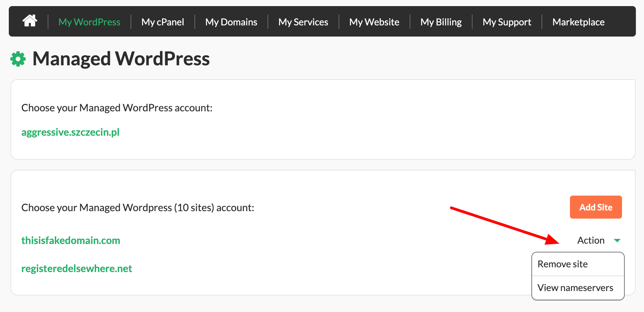Open the My Services section

[303, 22]
